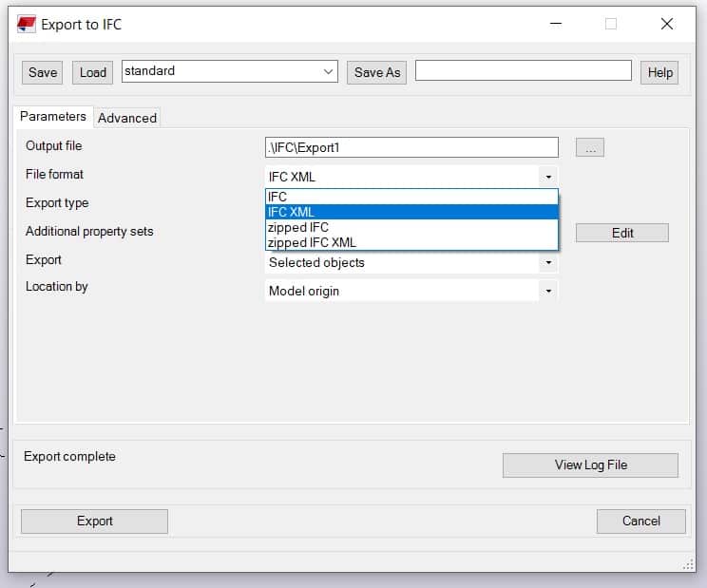Switch to the Advanced tab
This screenshot has width=707, height=588.
(127, 118)
